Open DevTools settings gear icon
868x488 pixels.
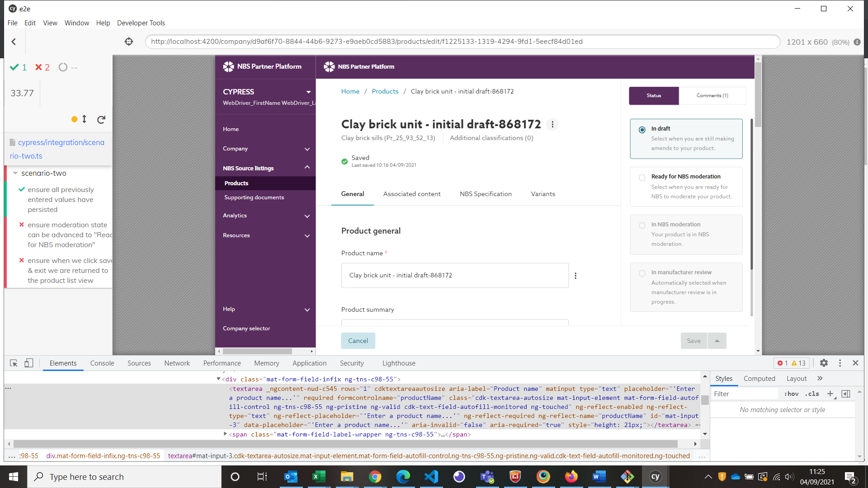(x=824, y=363)
